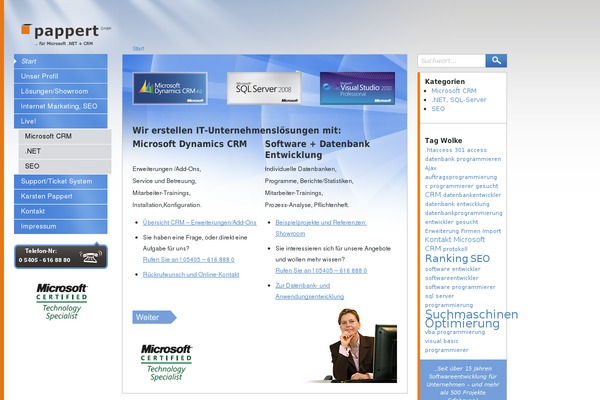Click the datenbank entwicklung tag
600x400 pixels.
tap(457, 204)
